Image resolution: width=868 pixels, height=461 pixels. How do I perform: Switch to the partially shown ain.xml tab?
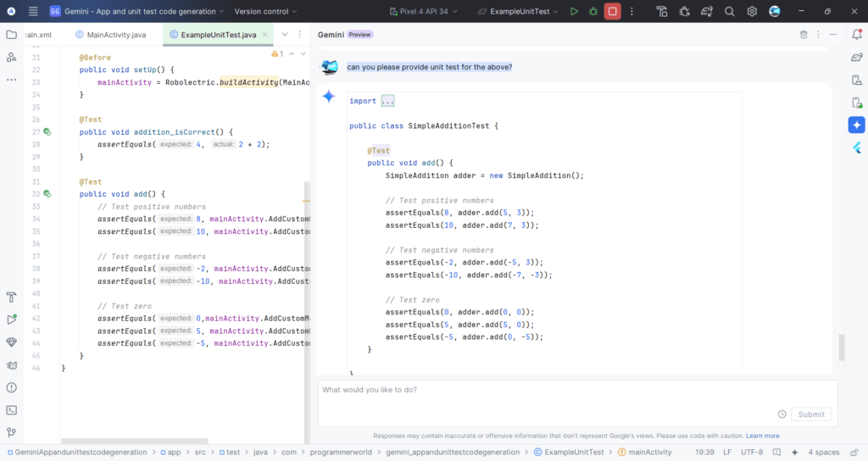(38, 34)
